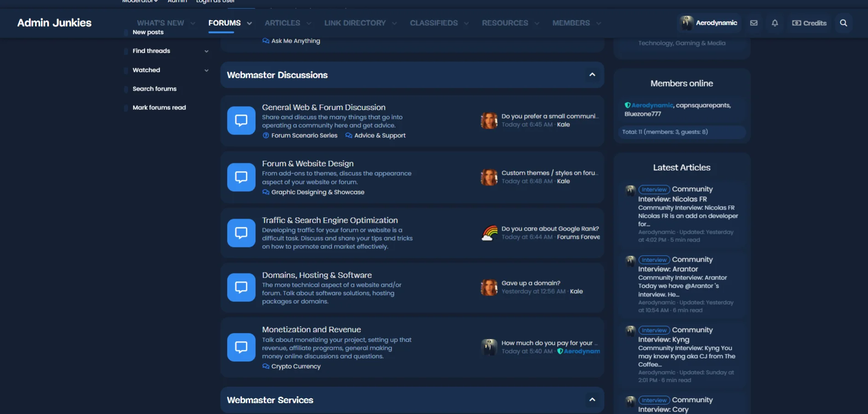Open the Forums tab

click(225, 23)
